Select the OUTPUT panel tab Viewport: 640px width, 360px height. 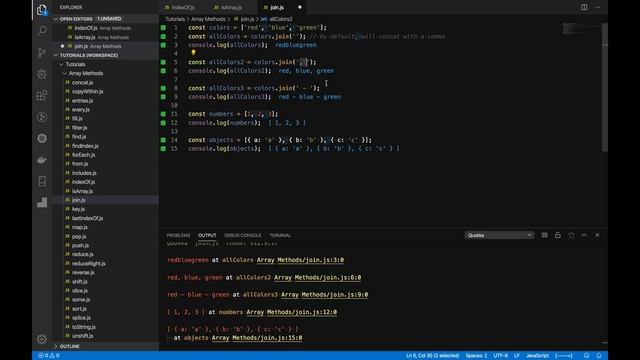207,236
